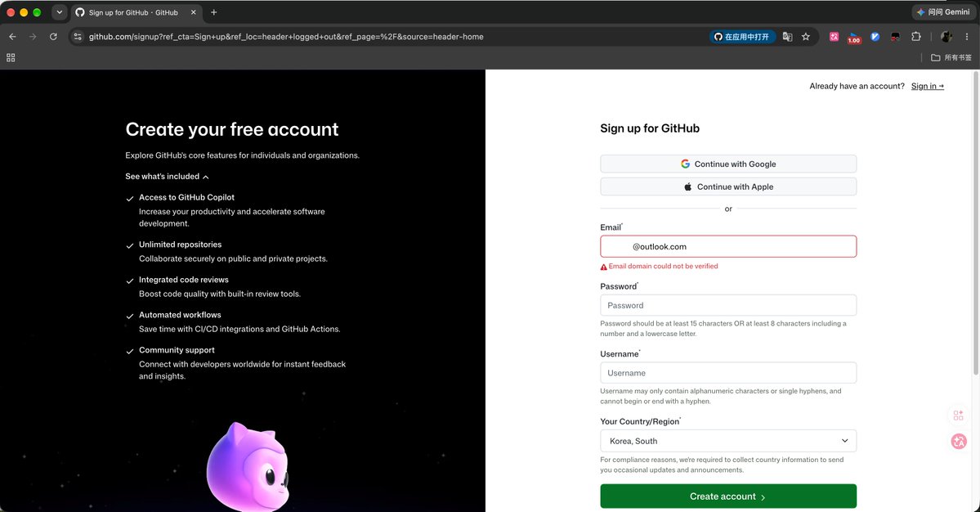Collapse the See what's included section
980x512 pixels.
point(167,177)
